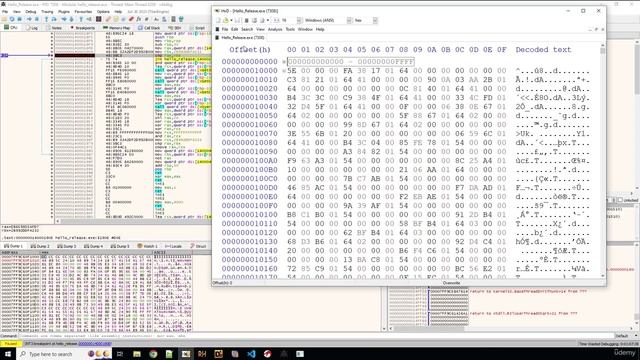Screen dimensions: 640x360
Task: Switch to the Call Stack tab
Action: (x=149, y=28)
